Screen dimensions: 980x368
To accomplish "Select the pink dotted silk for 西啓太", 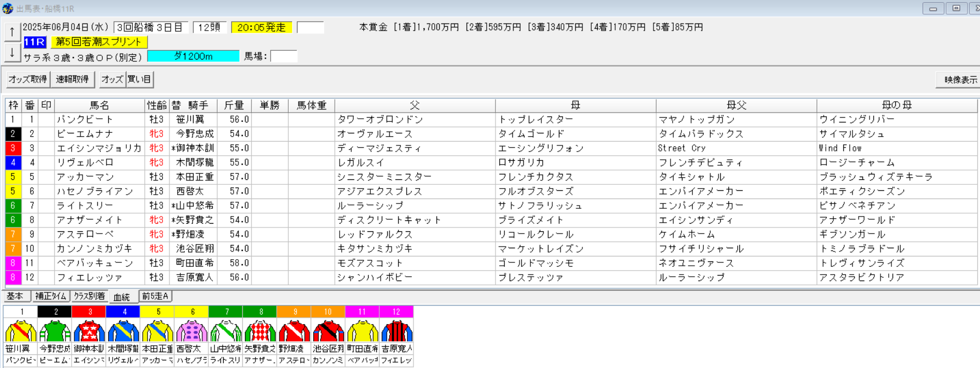I will pyautogui.click(x=191, y=331).
